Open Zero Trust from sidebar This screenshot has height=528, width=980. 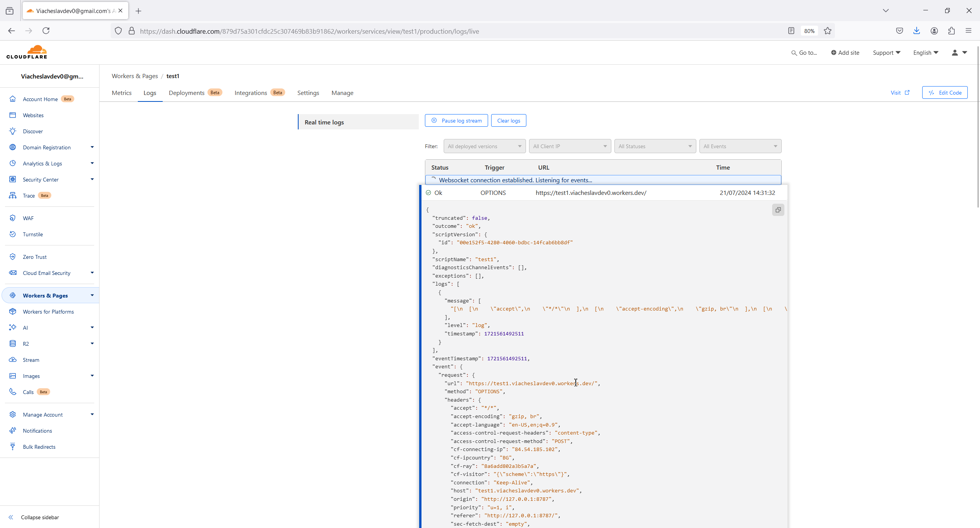(34, 257)
